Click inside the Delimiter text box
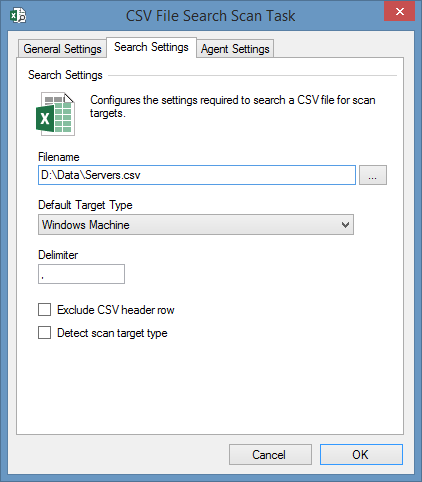Image resolution: width=422 pixels, height=482 pixels. (x=81, y=274)
